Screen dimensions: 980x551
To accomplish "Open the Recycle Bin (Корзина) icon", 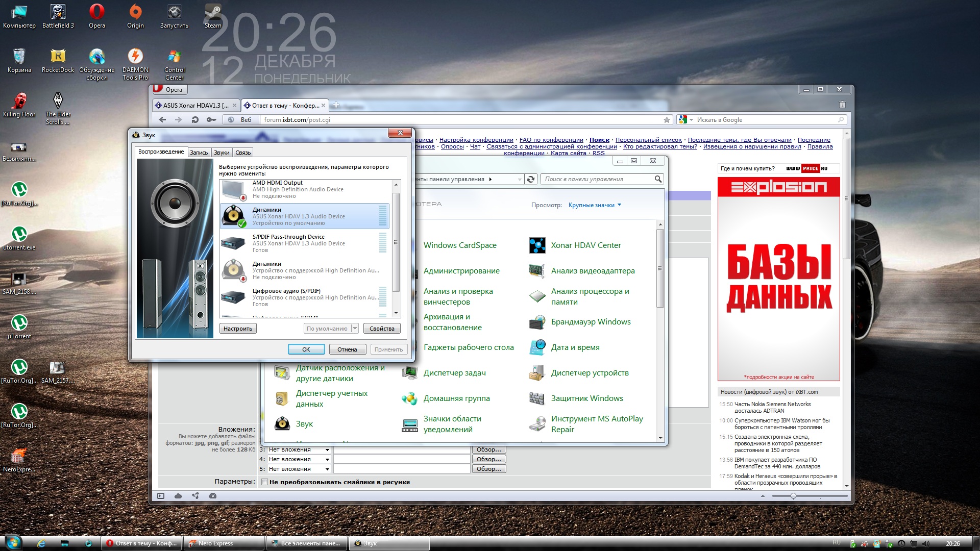I will click(19, 60).
